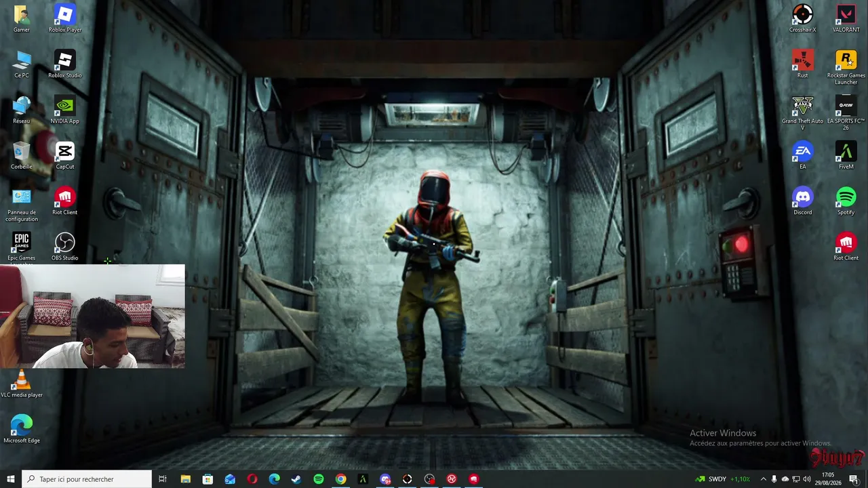Launch the OBS Studio desktop shortcut
Screen dimensions: 868x488
click(x=65, y=246)
